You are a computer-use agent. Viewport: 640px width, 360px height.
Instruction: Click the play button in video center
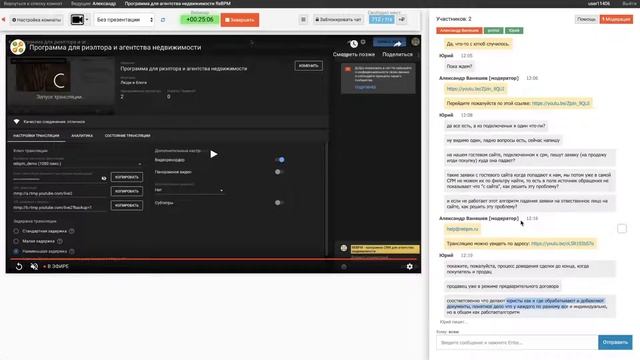[x=213, y=154]
